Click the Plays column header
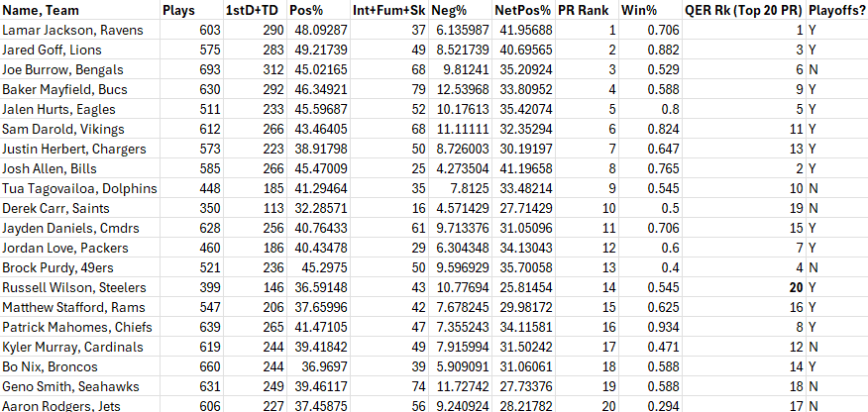The height and width of the screenshot is (412, 868). coord(191,10)
